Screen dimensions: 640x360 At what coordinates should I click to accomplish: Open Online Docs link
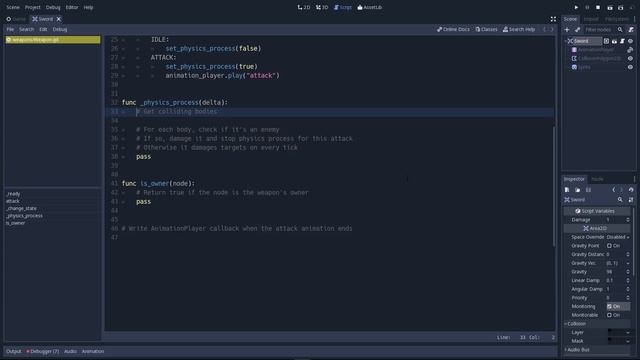(453, 29)
